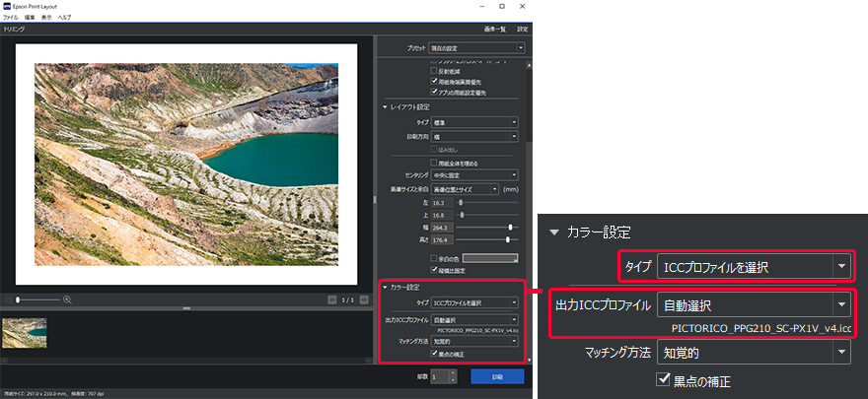Enable the 用紙全体を埋める checkbox
Screen dimensions: 868x399
434,163
